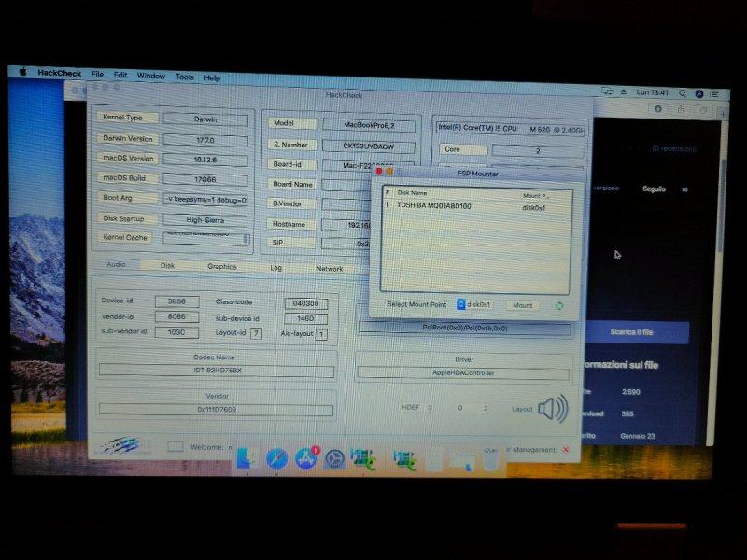The image size is (747, 560).
Task: Click the Vendor field 0x111D7603
Action: pos(217,409)
